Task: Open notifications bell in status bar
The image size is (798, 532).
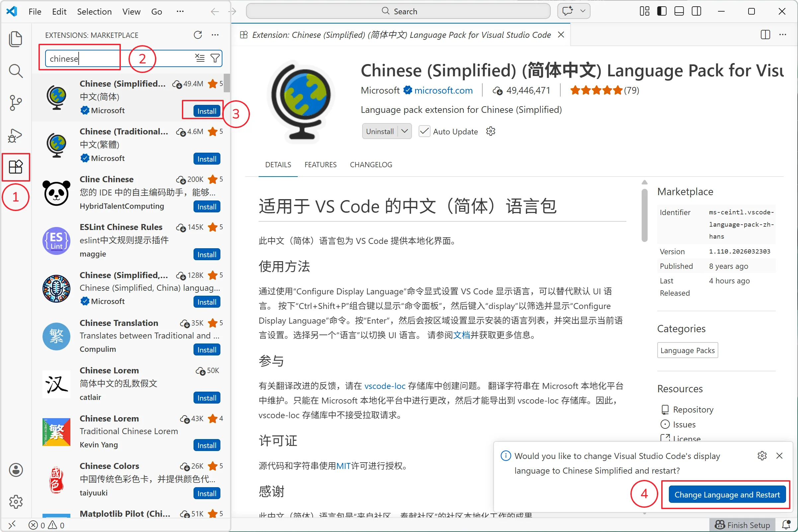Action: [786, 525]
